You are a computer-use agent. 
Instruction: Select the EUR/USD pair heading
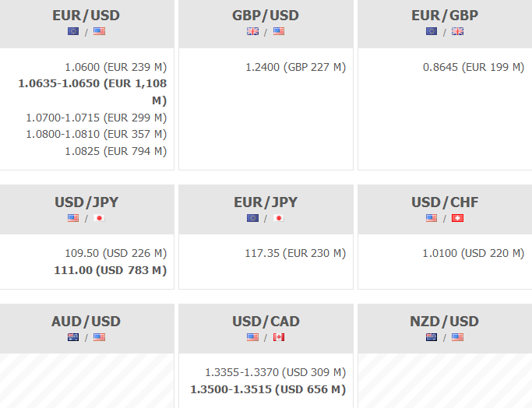(x=86, y=16)
